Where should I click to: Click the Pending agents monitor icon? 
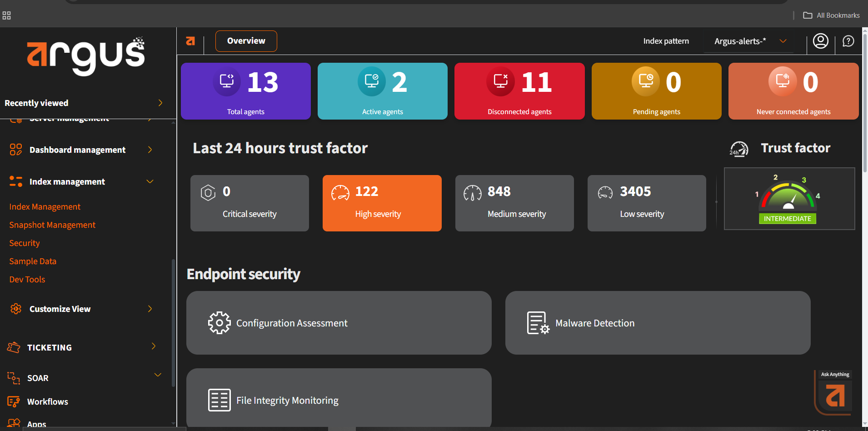click(646, 82)
